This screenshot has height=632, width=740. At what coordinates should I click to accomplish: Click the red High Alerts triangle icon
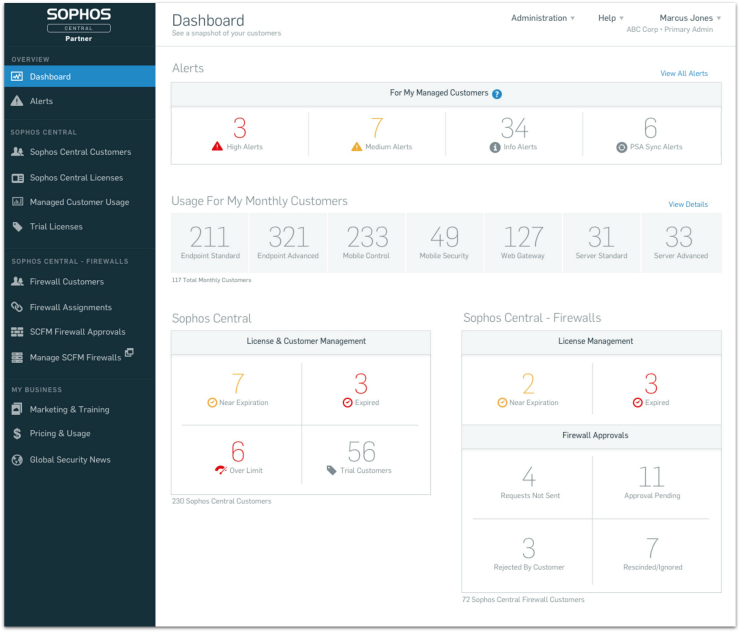click(217, 146)
